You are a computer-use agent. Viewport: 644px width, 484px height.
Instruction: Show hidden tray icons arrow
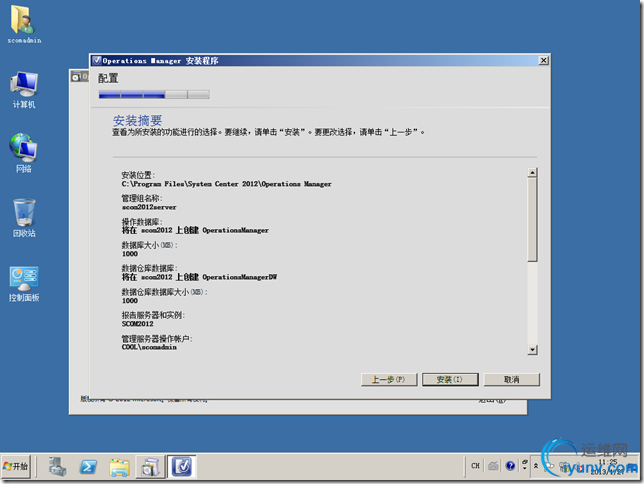tap(536, 466)
